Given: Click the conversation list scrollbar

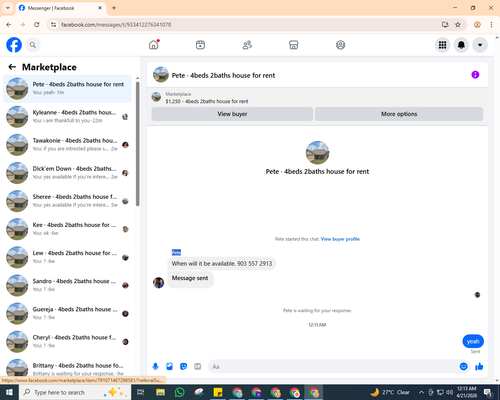Looking at the screenshot, I should 137,143.
